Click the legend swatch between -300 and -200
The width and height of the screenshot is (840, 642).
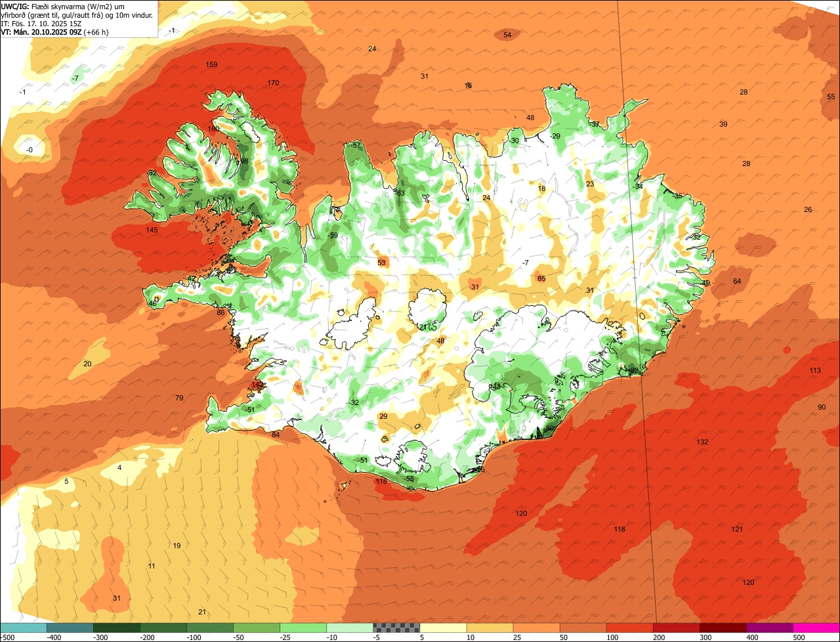(x=117, y=628)
